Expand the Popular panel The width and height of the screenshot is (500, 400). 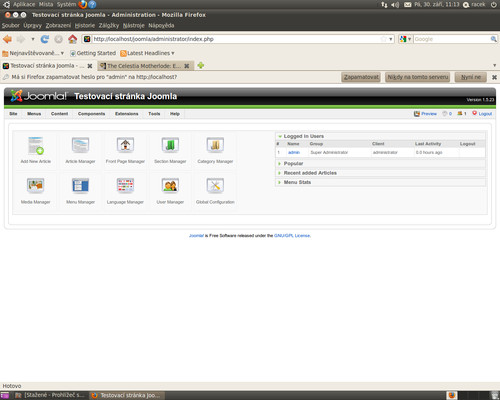(x=293, y=164)
